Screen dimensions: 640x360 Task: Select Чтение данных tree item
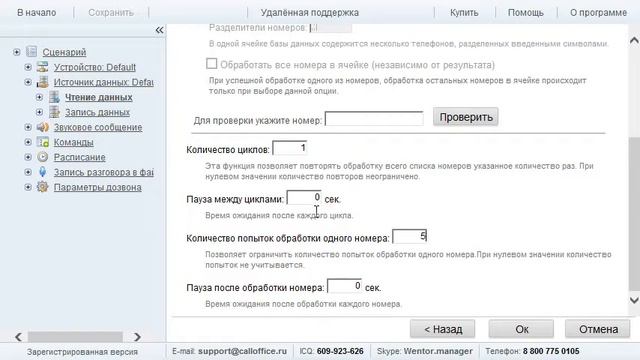click(x=99, y=97)
